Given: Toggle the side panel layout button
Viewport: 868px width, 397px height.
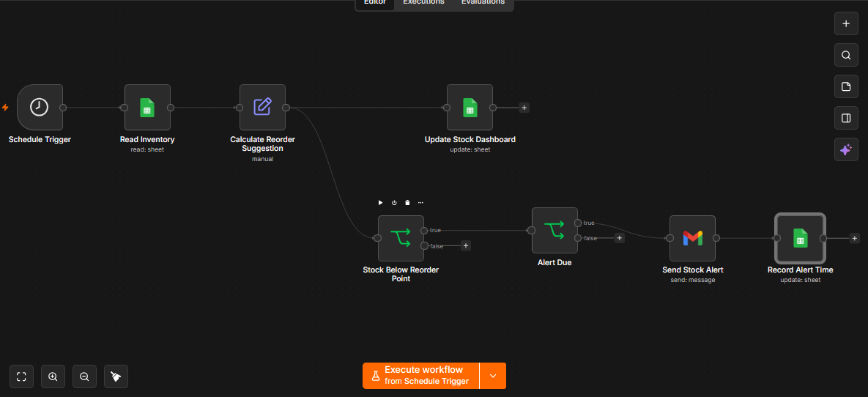Looking at the screenshot, I should 846,118.
